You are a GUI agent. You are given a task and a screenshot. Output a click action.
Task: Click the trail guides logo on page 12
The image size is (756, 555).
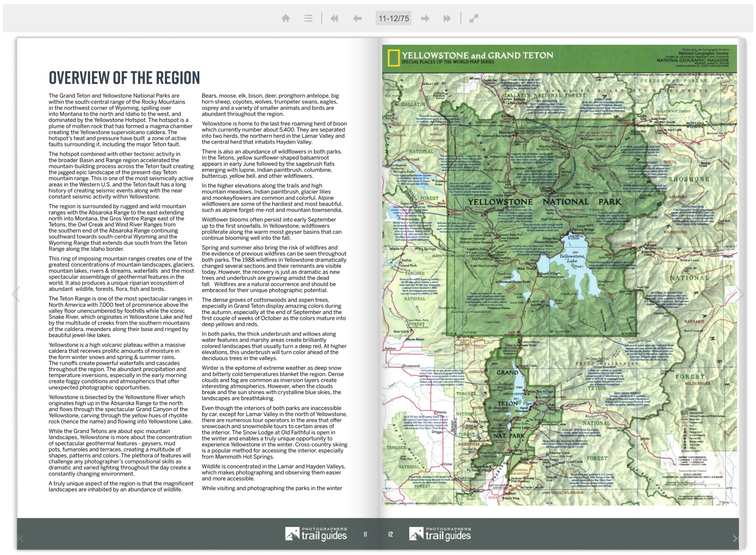tap(440, 534)
